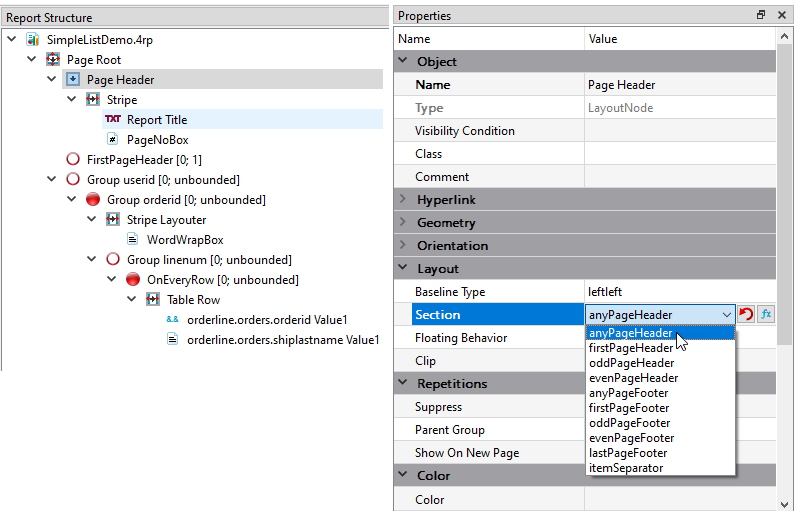Collapse the Color property section
The width and height of the screenshot is (794, 511).
(x=403, y=475)
